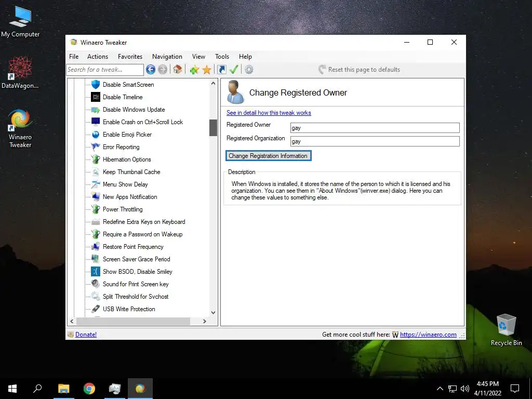
Task: Select New Apps Notification tree item
Action: [130, 197]
